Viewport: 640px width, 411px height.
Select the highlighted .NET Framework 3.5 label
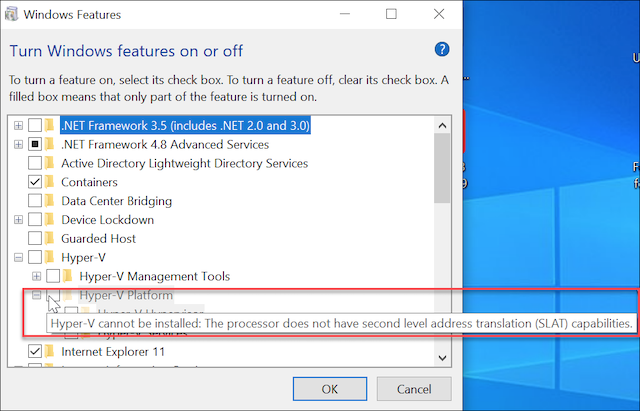(185, 125)
